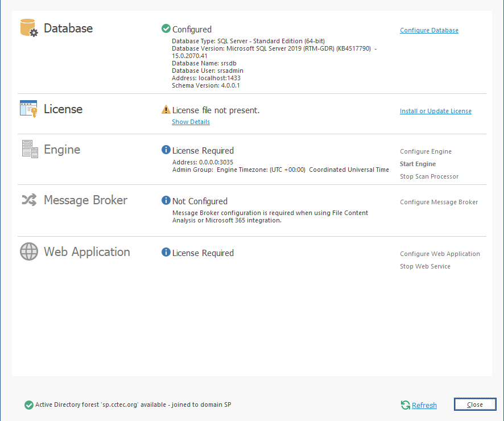Click the License warning triangle icon
The image size is (504, 421).
tap(166, 110)
